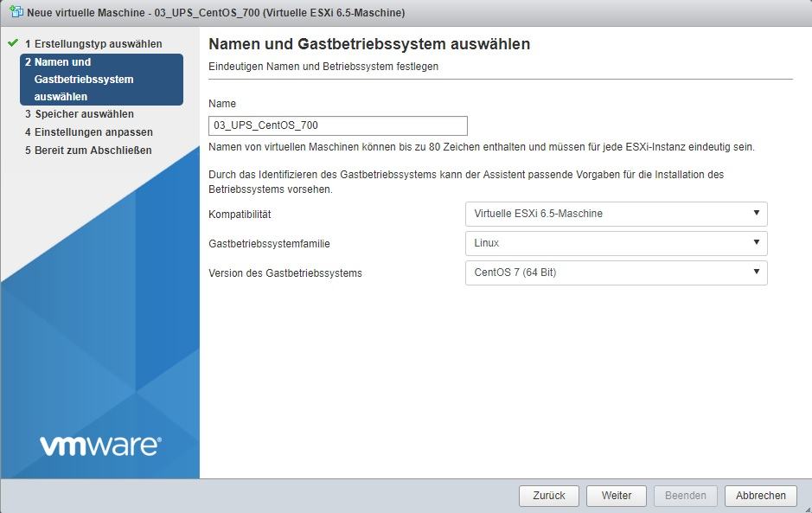Open the CentOS 7 (64 Bit) version dropdown

point(617,273)
